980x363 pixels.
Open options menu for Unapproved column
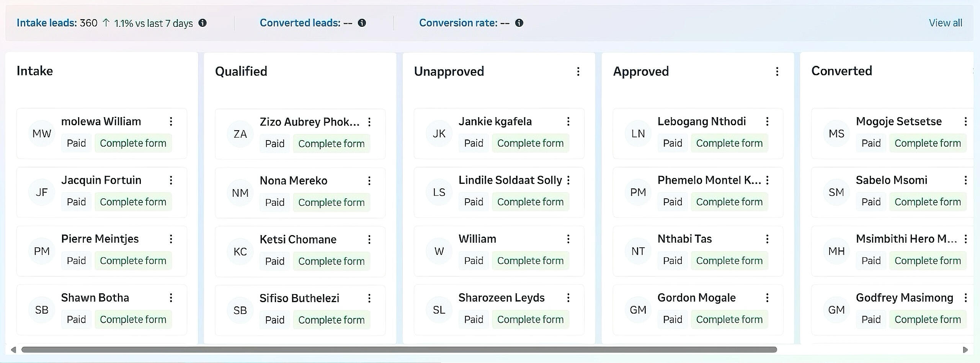pos(578,72)
